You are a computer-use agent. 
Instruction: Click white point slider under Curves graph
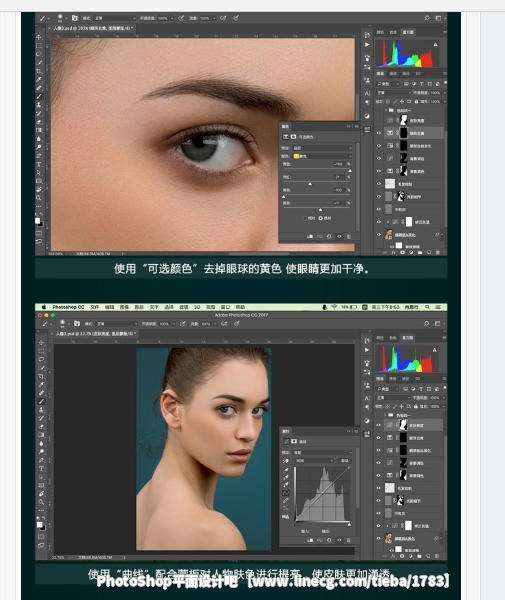(x=349, y=524)
